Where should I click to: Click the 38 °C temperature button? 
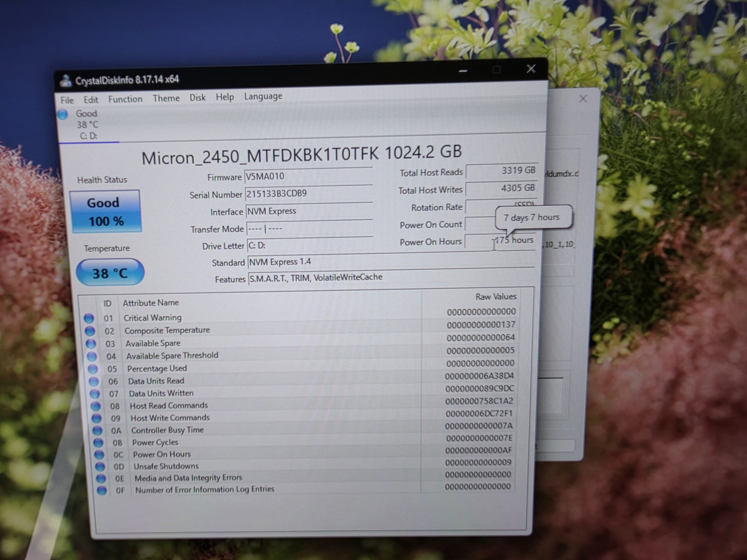coord(110,272)
